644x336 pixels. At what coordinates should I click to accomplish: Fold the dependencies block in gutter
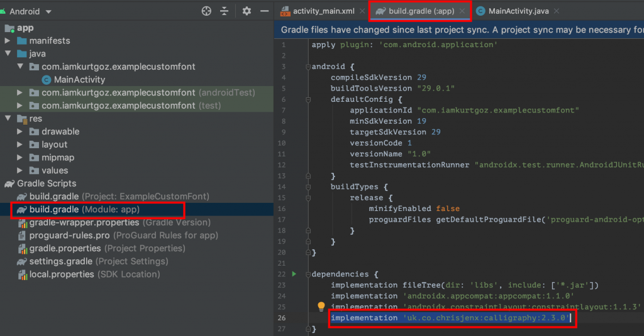click(x=308, y=274)
